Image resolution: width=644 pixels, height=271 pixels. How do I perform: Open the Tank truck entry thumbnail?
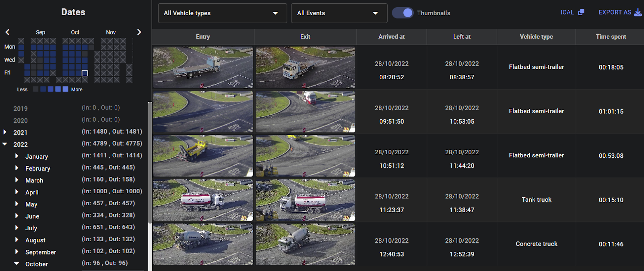(203, 200)
